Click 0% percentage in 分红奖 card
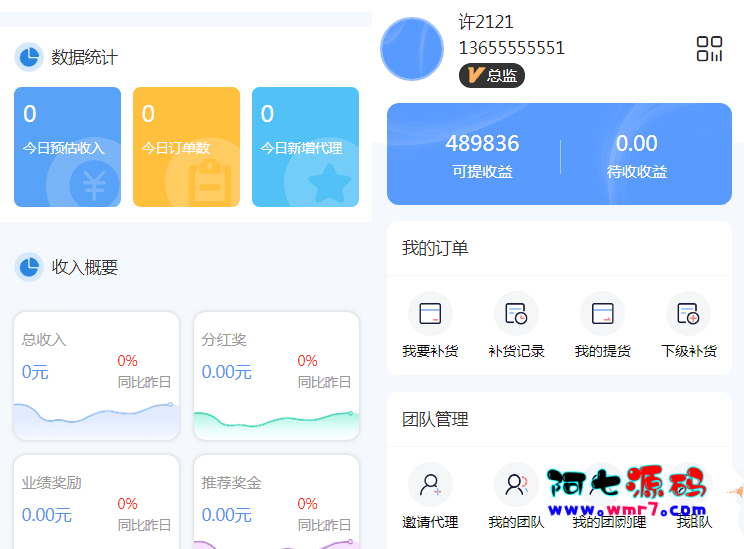This screenshot has height=549, width=744. pos(307,361)
